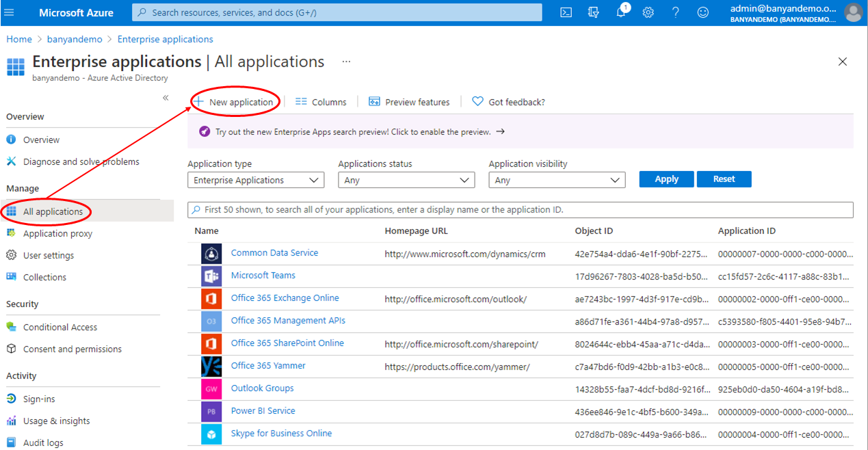Click the Microsoft Teams app icon

(211, 276)
